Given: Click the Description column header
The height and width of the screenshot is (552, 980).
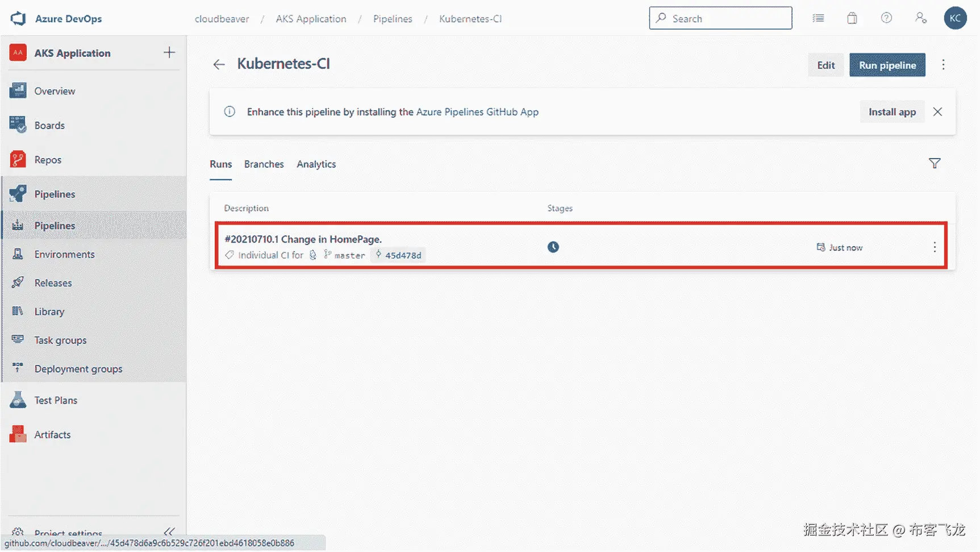Looking at the screenshot, I should (246, 208).
